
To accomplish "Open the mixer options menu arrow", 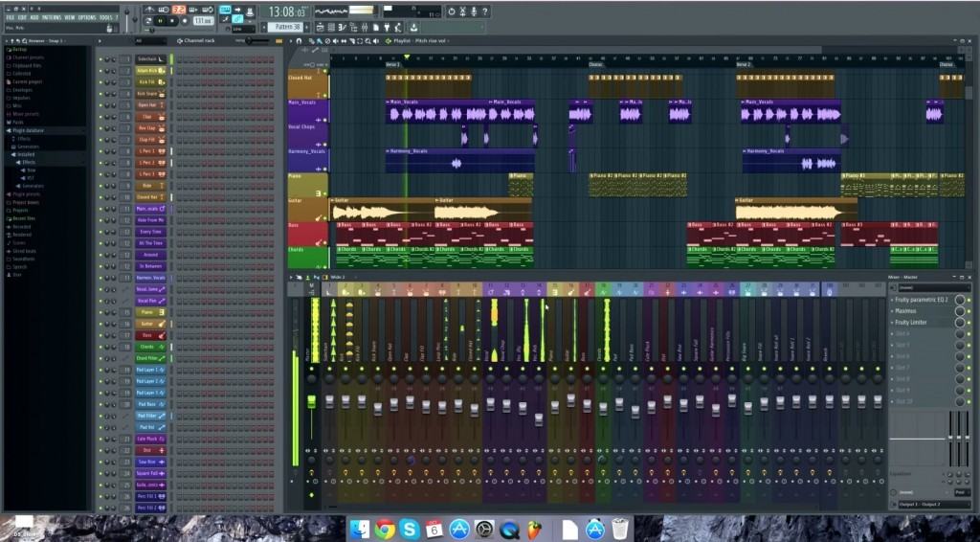I will tap(291, 277).
